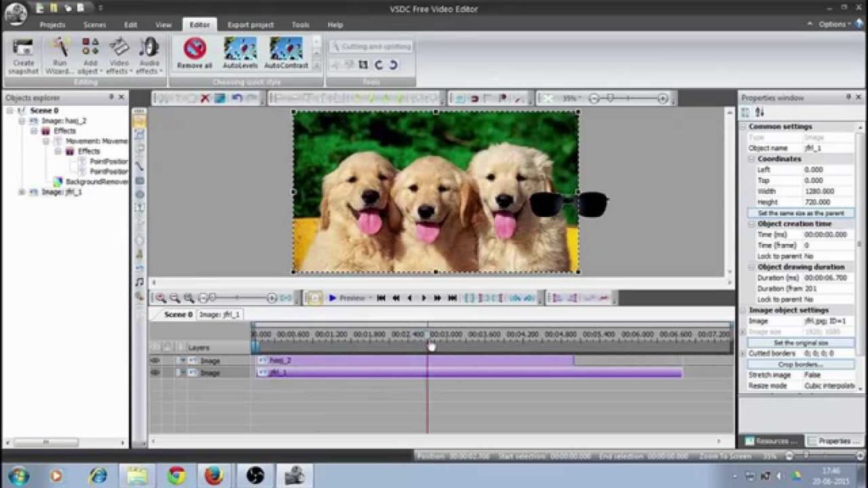Switch to the Scenes ribbon tab
The height and width of the screenshot is (488, 868).
94,25
